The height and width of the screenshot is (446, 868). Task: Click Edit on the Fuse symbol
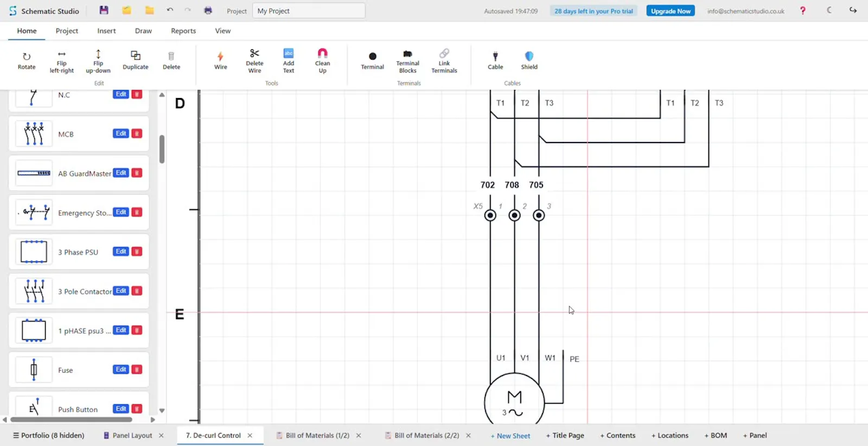tap(120, 370)
